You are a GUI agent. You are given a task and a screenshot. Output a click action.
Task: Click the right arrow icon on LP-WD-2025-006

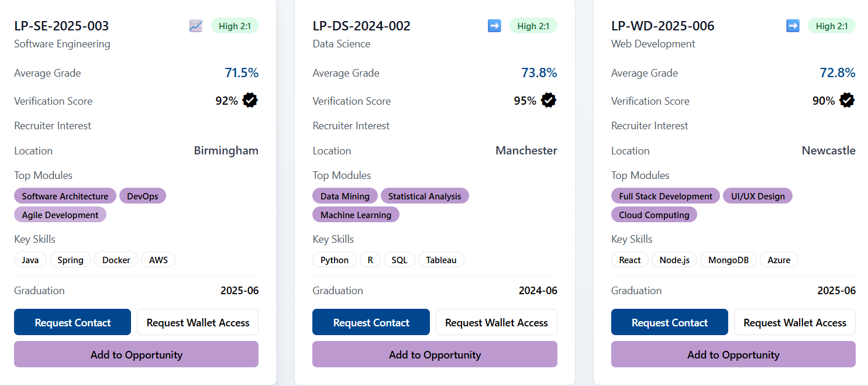[x=793, y=26]
